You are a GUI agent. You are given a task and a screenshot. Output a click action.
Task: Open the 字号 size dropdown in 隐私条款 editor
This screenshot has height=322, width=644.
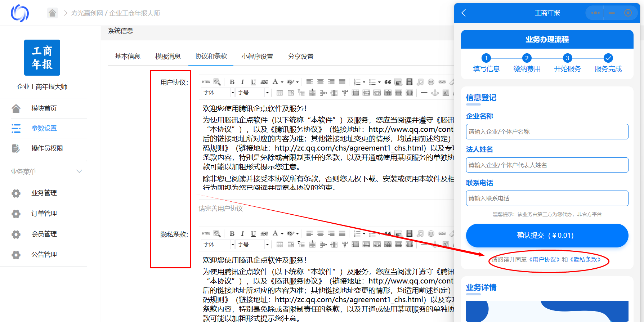253,245
